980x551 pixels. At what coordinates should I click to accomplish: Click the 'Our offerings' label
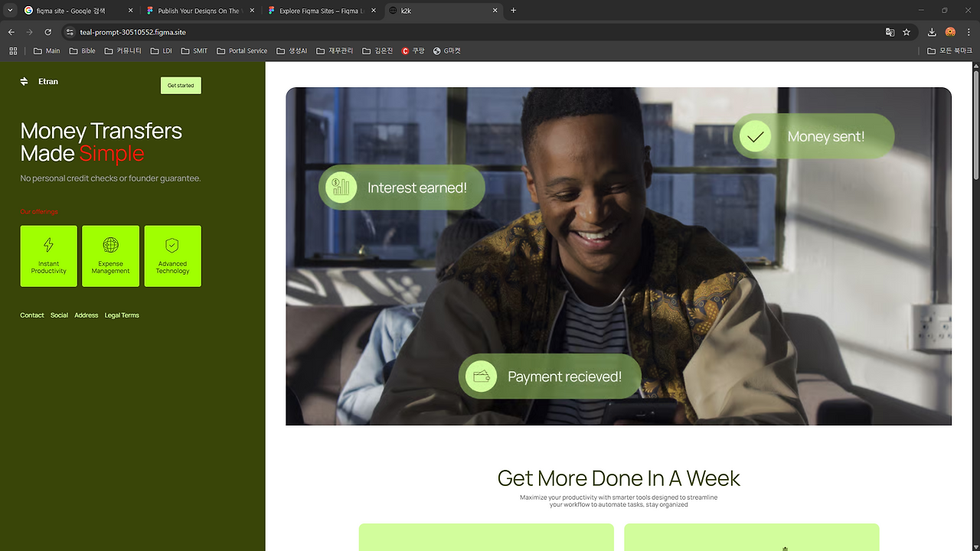click(x=39, y=211)
